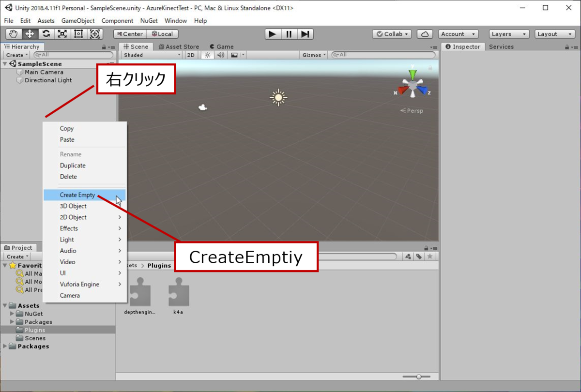Click the Pause button

289,34
